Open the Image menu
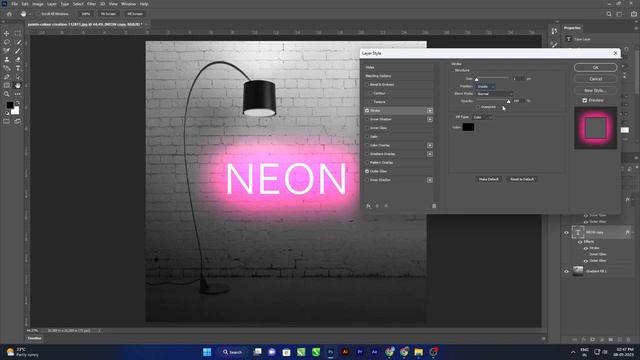This screenshot has height=360, width=640. point(38,4)
